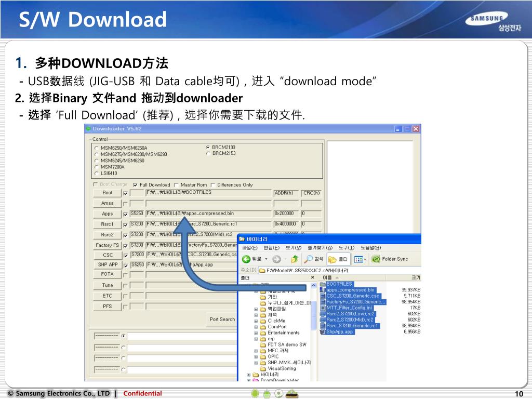Expand the ComPort folder tree node
Screen dimensions: 532x399
click(x=256, y=327)
